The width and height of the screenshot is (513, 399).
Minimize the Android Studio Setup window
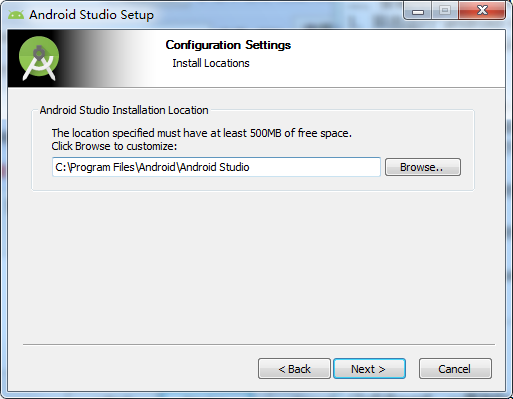(418, 11)
